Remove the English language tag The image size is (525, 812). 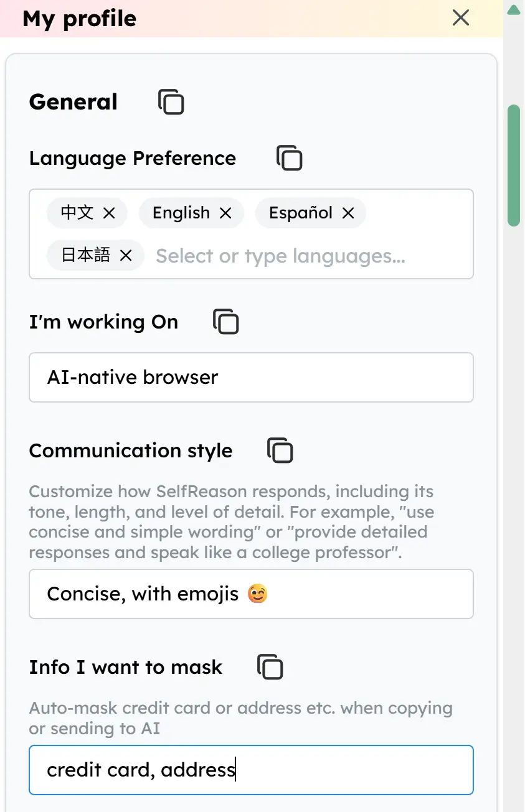coord(225,213)
